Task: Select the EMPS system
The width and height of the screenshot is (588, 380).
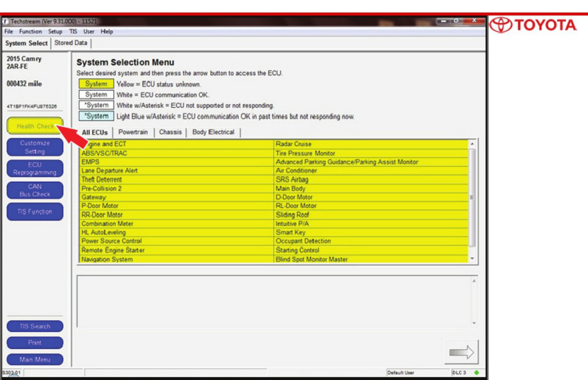Action: coord(176,162)
